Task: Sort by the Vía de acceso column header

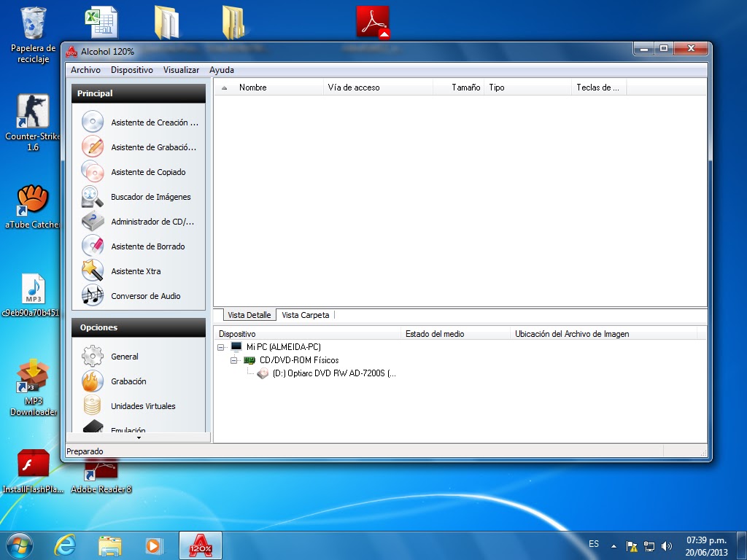Action: click(x=378, y=87)
